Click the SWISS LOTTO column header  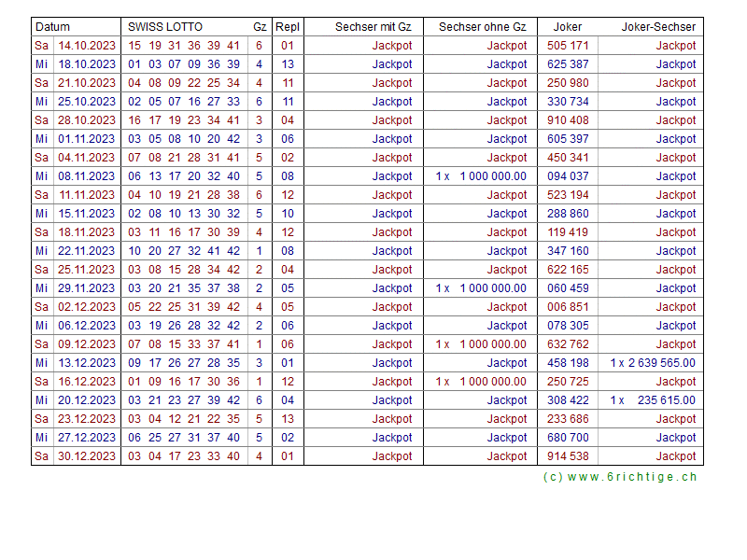pyautogui.click(x=165, y=27)
